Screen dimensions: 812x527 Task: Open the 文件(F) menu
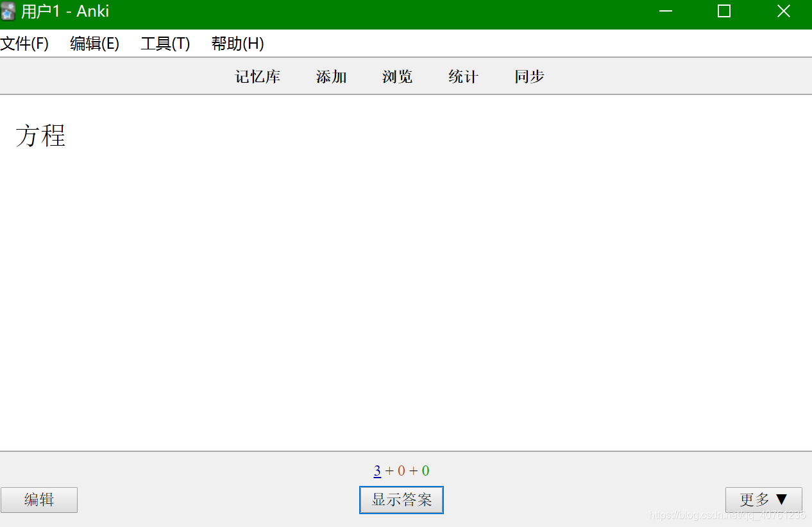(x=25, y=44)
